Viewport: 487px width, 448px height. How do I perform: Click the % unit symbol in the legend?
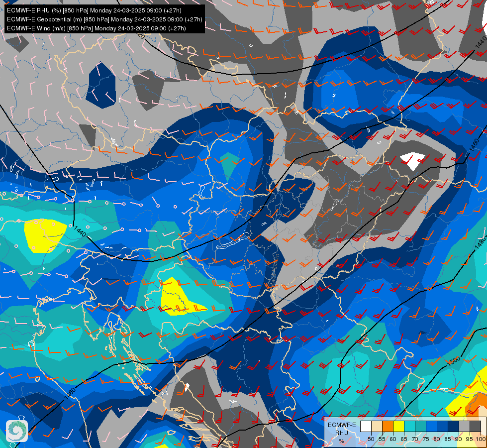[342, 441]
